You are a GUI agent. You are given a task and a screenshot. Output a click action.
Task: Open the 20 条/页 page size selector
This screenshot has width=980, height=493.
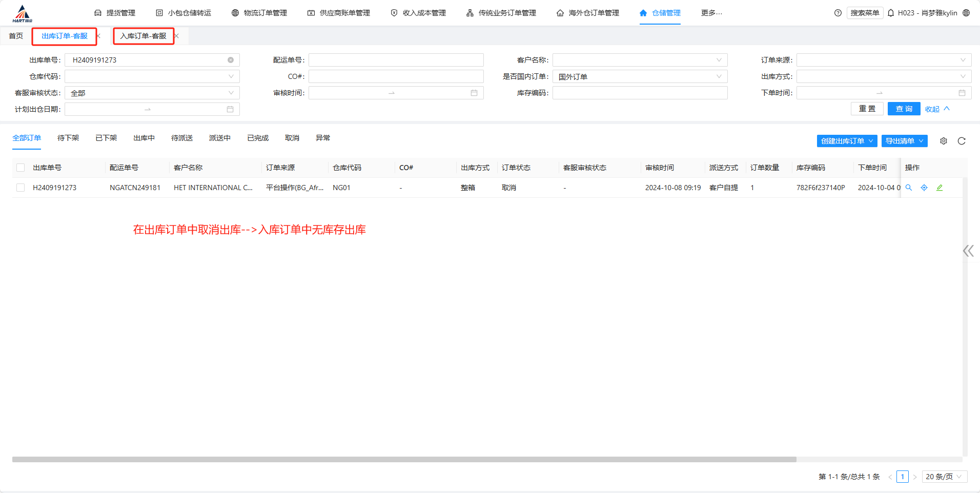point(944,477)
